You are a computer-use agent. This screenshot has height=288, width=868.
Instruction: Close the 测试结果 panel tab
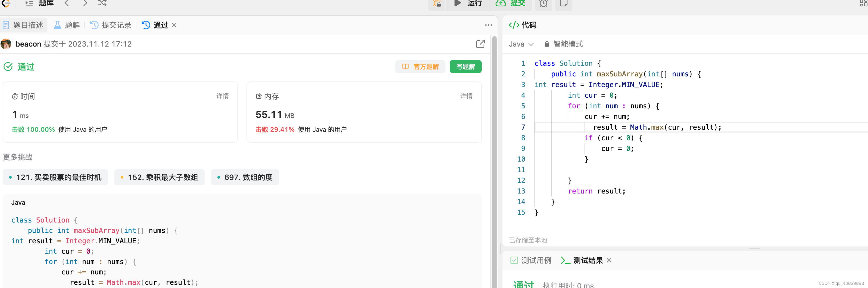609,260
